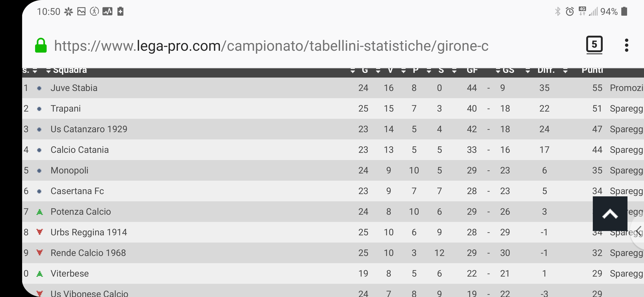This screenshot has width=644, height=297.
Task: Select the Monopoli team name
Action: click(x=69, y=170)
